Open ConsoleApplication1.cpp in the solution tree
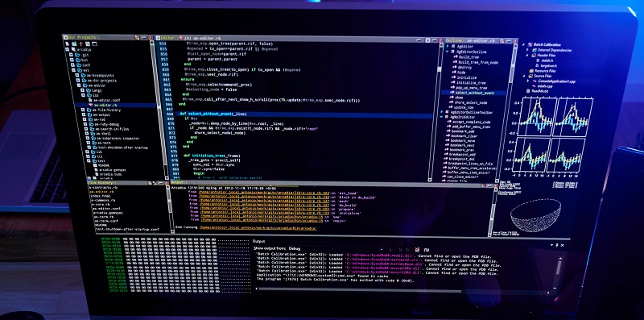Screen dimensions: 644x320 click(x=557, y=81)
